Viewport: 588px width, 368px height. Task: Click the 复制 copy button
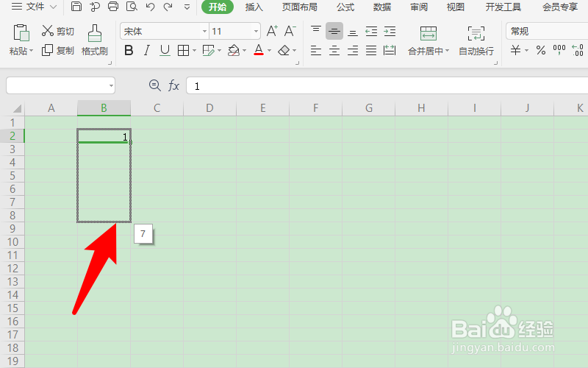[58, 50]
